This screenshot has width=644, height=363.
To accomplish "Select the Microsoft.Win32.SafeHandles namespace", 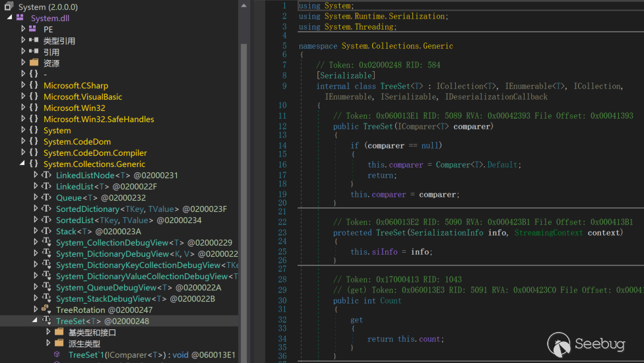I will (x=98, y=119).
